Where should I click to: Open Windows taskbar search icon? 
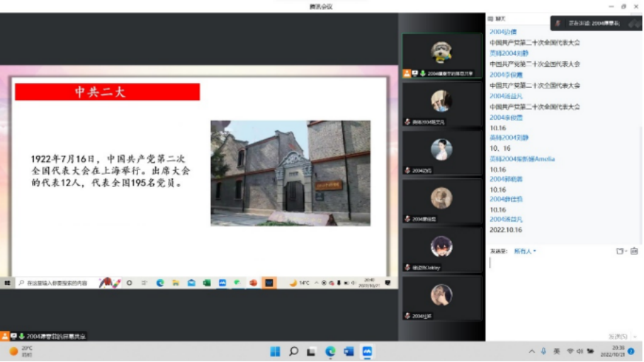[x=293, y=351]
